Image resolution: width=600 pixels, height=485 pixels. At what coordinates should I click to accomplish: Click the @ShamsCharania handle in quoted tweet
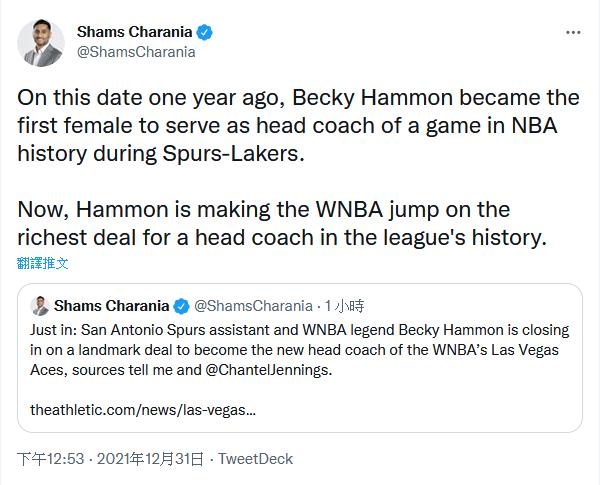[x=252, y=305]
